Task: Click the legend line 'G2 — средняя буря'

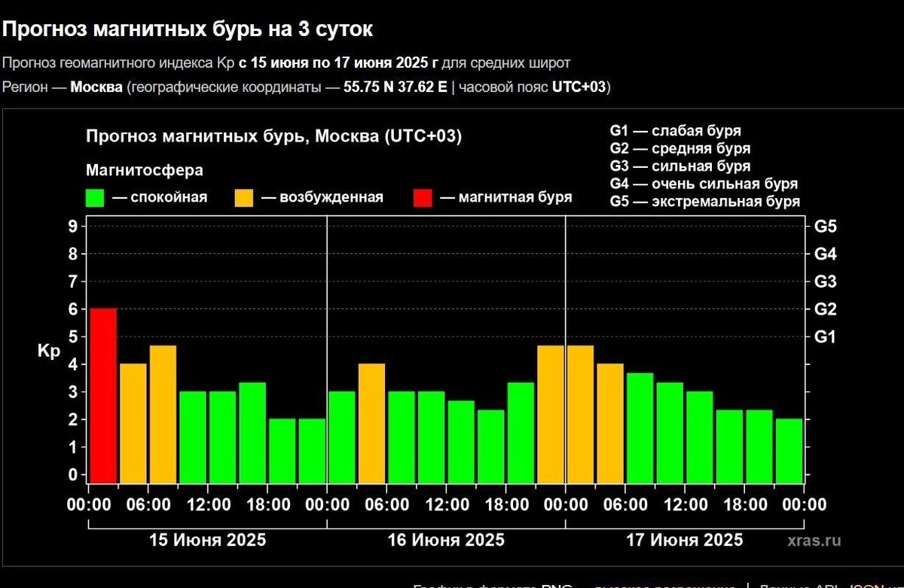Action: 680,149
